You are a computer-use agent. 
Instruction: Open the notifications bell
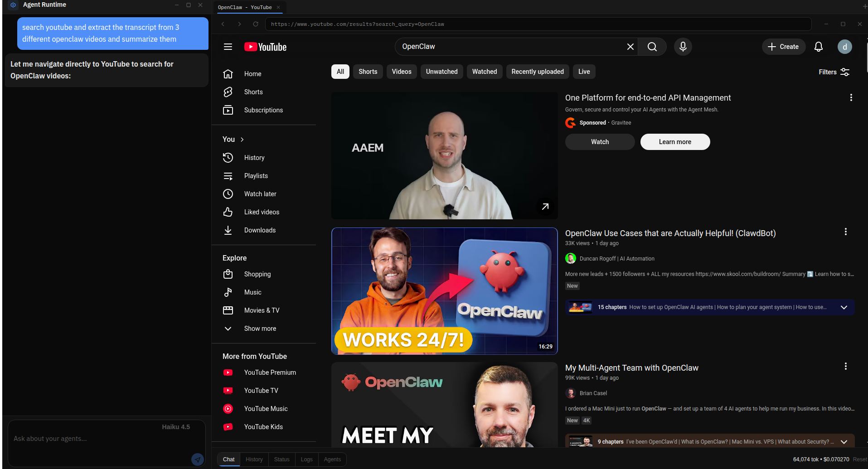818,47
